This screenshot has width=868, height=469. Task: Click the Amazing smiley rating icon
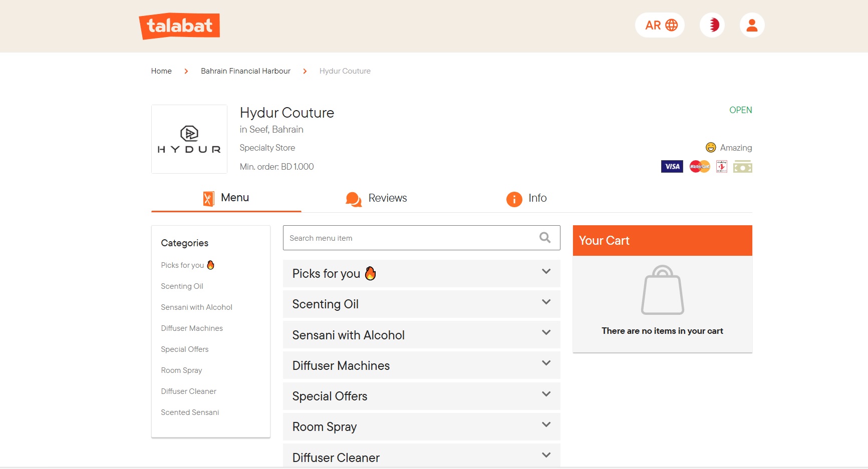tap(711, 147)
